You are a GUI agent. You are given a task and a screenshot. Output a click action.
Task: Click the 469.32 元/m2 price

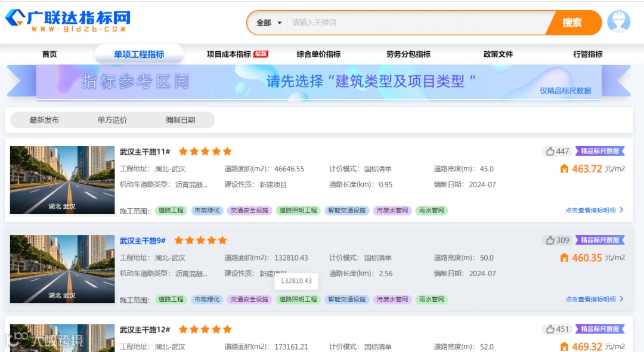pos(599,347)
